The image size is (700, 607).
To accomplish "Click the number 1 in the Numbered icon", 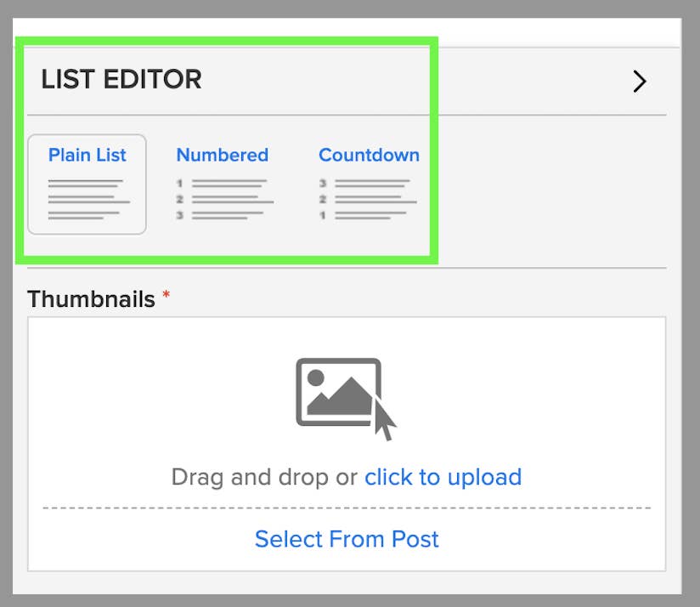I will pos(181,183).
